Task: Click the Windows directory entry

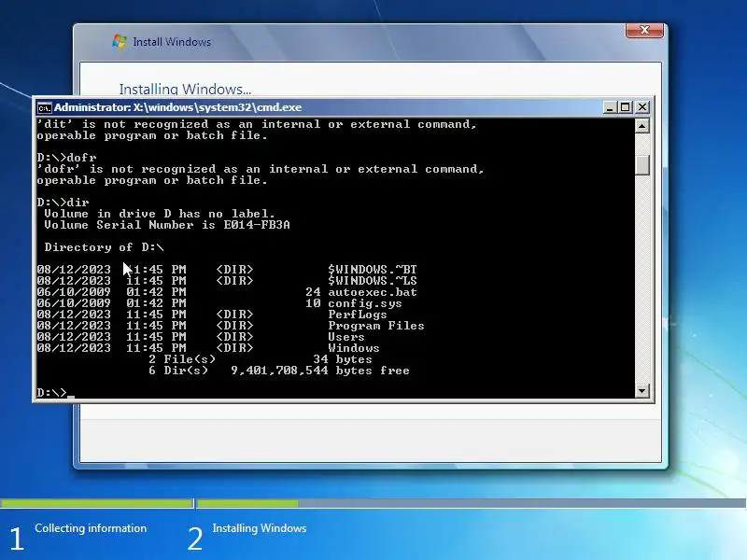Action: (354, 348)
